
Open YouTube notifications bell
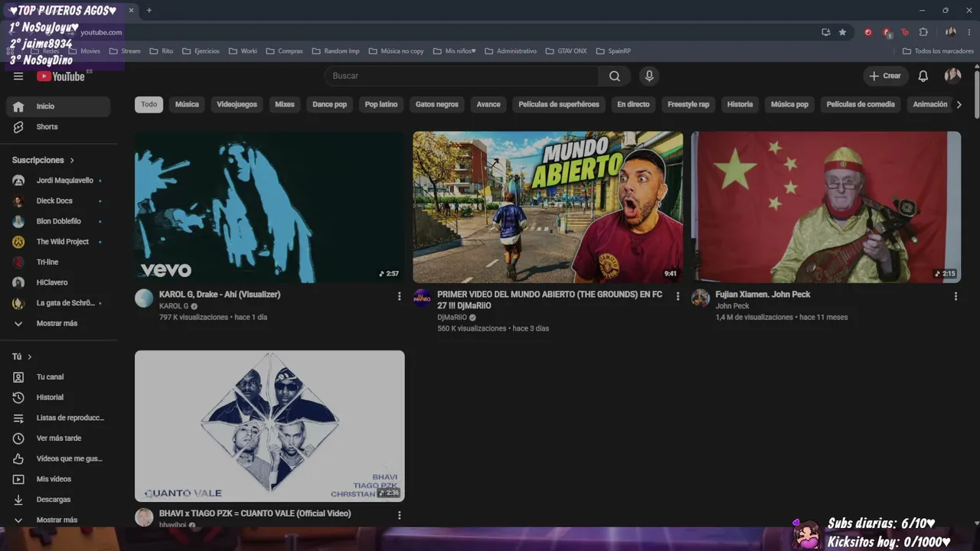point(923,76)
